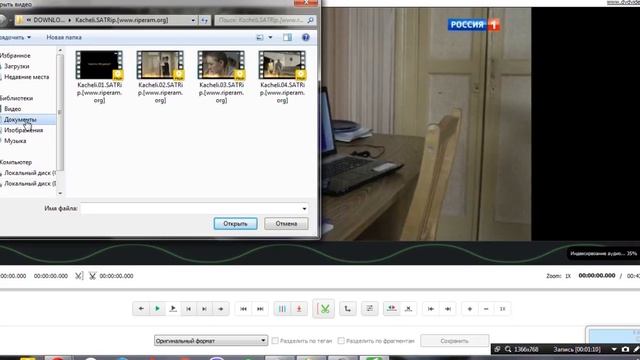This screenshot has width=640, height=360.
Task: Select 'Изображения' library in the sidebar
Action: pyautogui.click(x=23, y=130)
